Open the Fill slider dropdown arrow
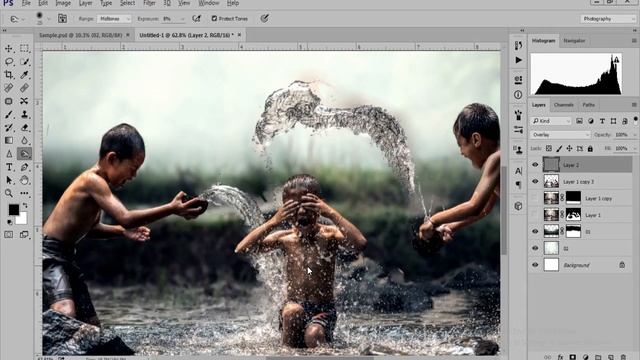Viewport: 640px width, 360px height. 634,149
